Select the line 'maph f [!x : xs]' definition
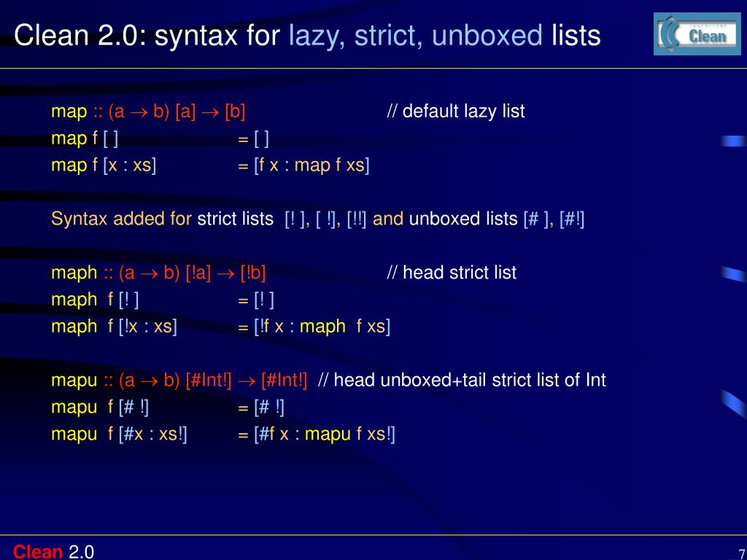The height and width of the screenshot is (560, 747). pyautogui.click(x=220, y=327)
